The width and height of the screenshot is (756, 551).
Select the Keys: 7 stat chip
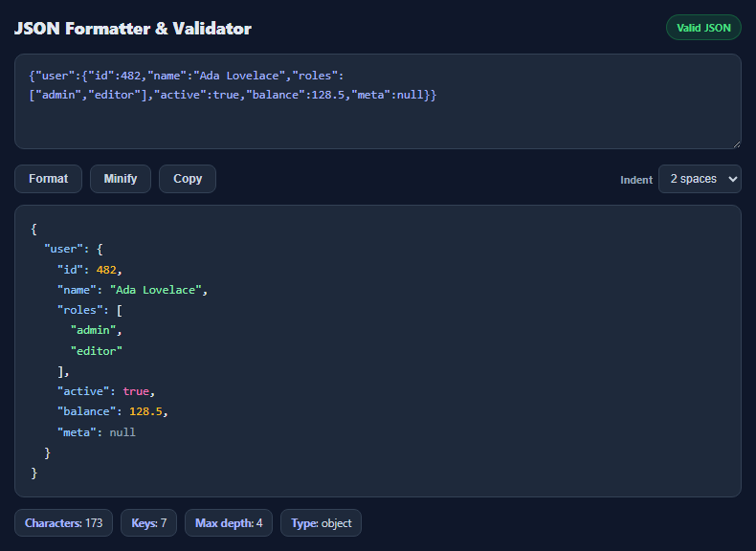click(149, 523)
